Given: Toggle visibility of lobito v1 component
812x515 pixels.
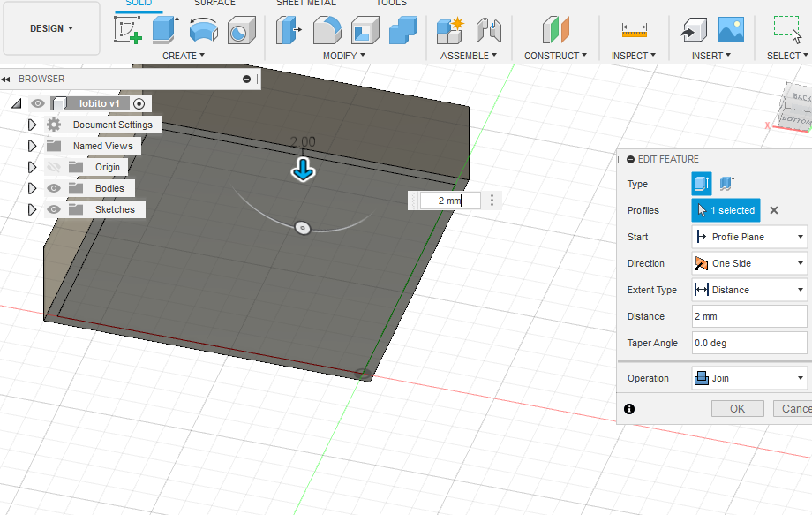Looking at the screenshot, I should 37,103.
